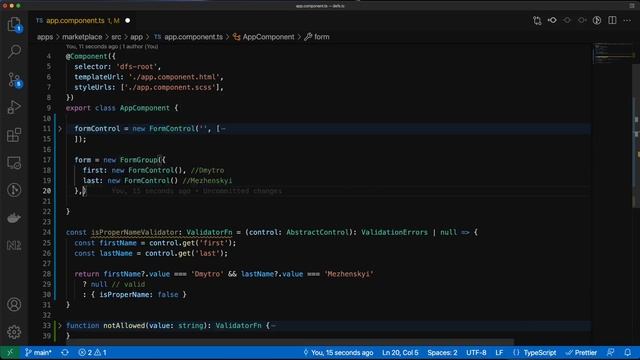Change end of line sequence 'LF'
The height and width of the screenshot is (360, 640).
(499, 353)
